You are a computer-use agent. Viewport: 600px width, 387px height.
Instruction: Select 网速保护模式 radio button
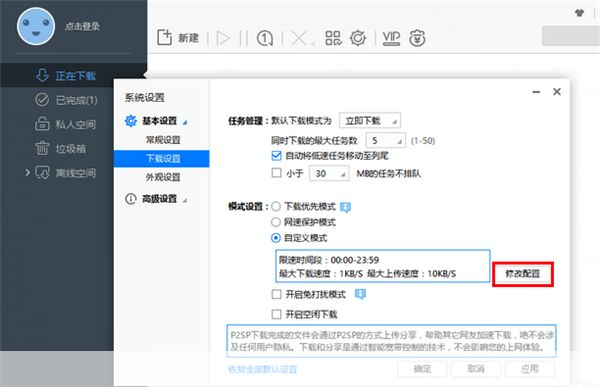click(x=276, y=222)
